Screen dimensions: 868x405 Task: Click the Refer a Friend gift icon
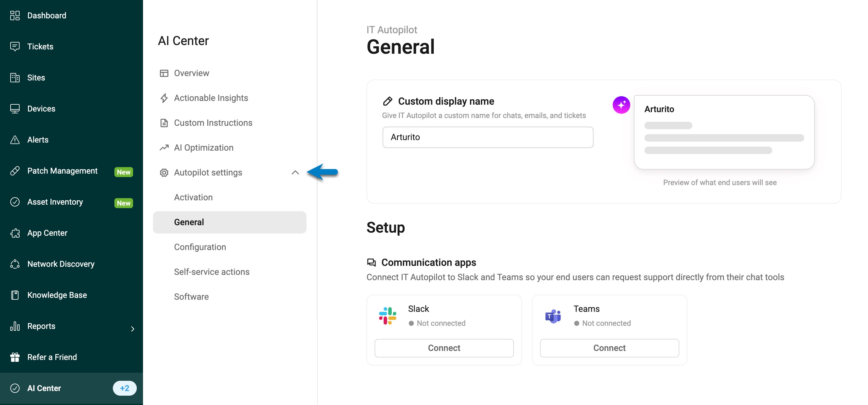click(x=15, y=357)
